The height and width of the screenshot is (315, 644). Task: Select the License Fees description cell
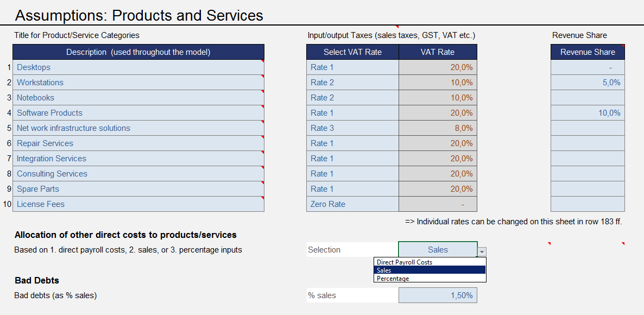click(x=138, y=204)
